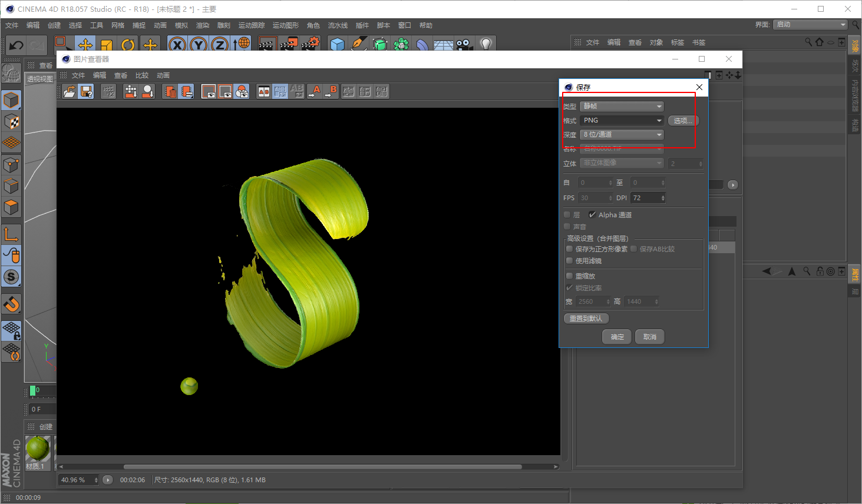The height and width of the screenshot is (504, 862).
Task: Select the Move tool in main toolbar
Action: [x=85, y=45]
